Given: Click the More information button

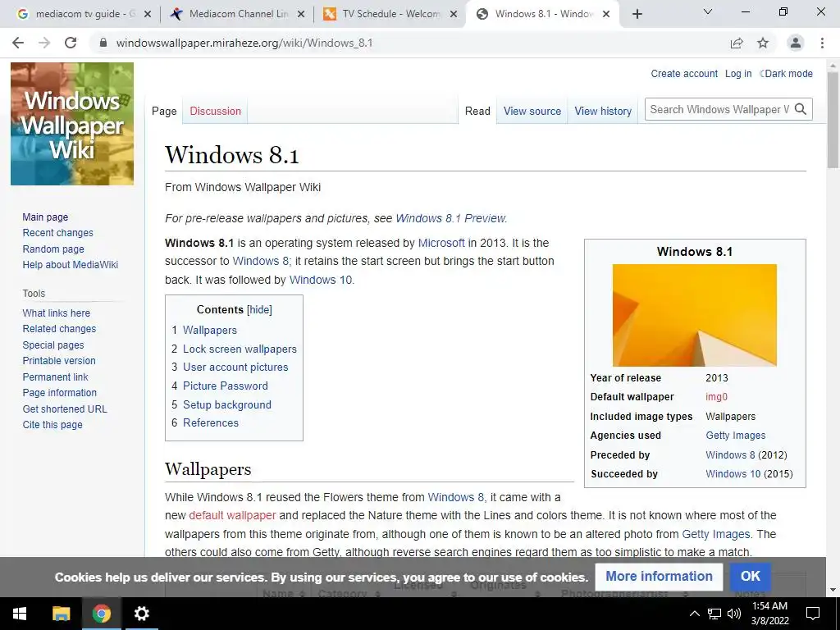Looking at the screenshot, I should pyautogui.click(x=659, y=576).
